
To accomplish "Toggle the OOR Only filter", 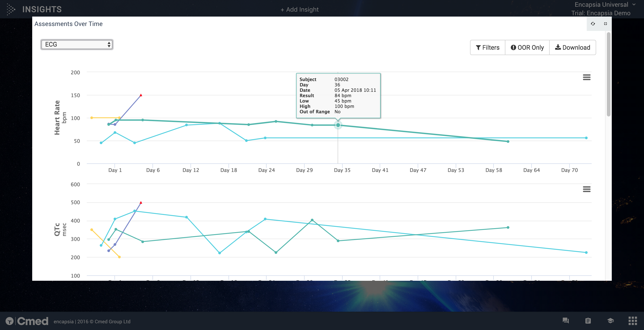I will click(527, 47).
